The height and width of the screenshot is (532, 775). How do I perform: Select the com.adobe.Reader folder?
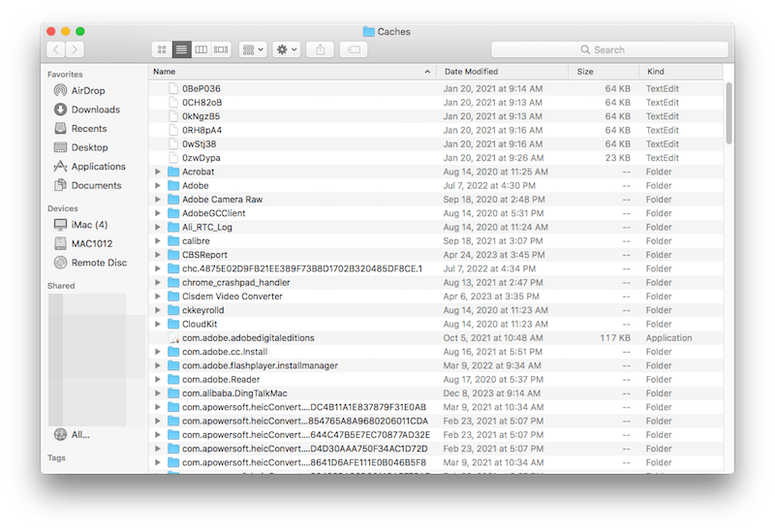coord(435,379)
